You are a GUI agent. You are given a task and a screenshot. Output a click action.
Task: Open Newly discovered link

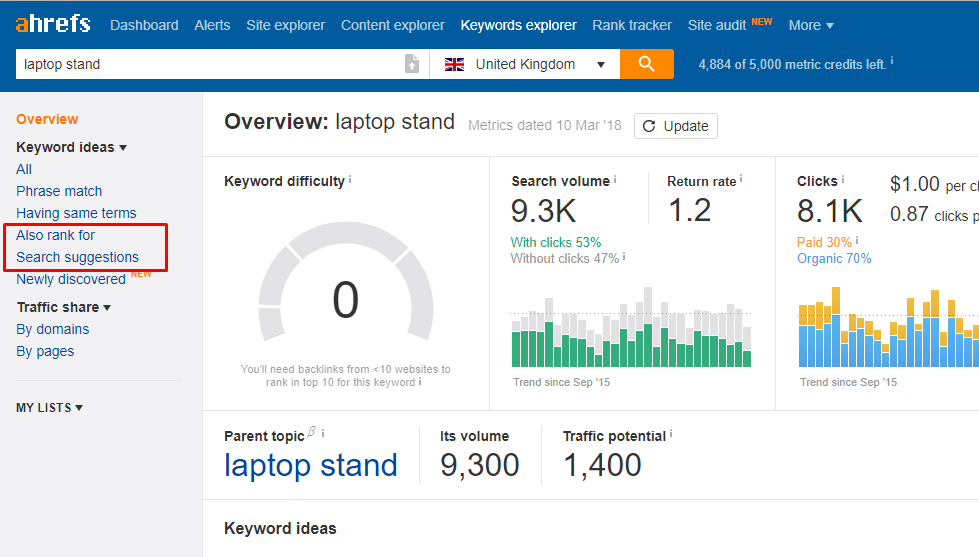click(x=71, y=279)
